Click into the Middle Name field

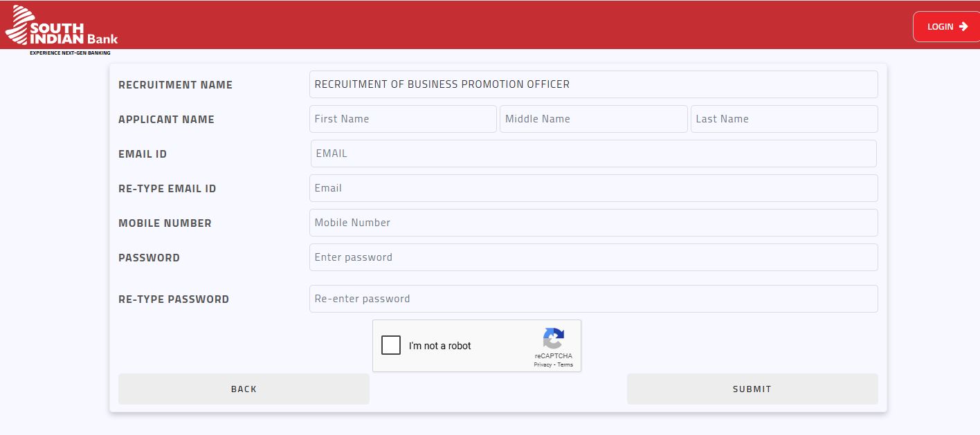click(x=593, y=119)
